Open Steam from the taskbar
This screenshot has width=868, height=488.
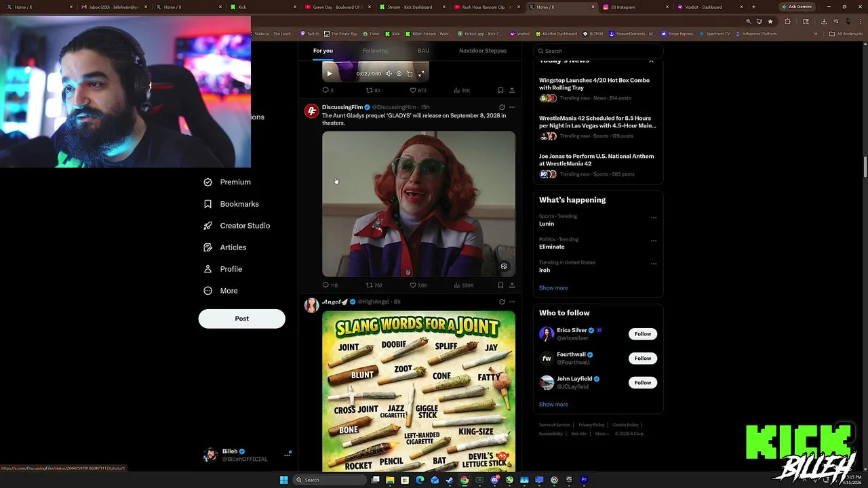pyautogui.click(x=450, y=480)
